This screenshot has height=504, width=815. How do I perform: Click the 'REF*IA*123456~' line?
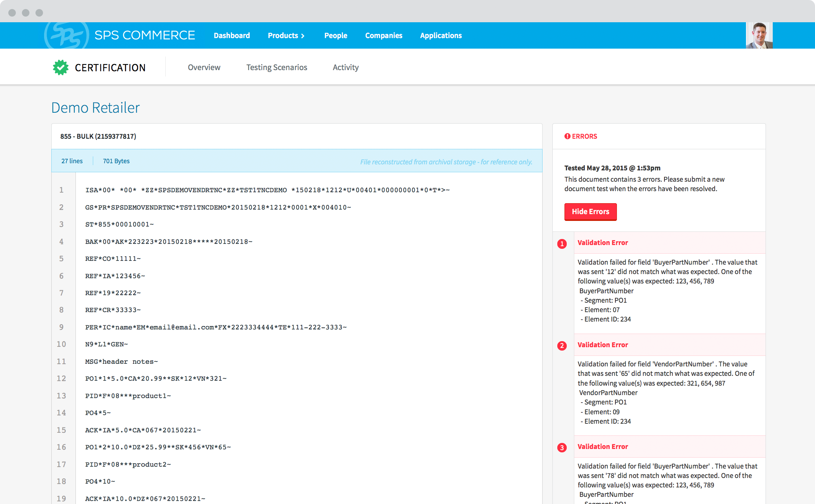click(x=115, y=276)
